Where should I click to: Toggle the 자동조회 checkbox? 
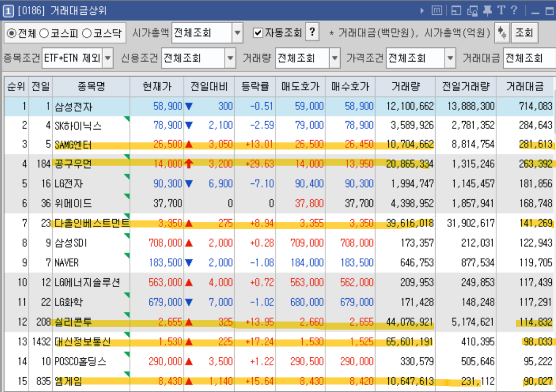258,33
